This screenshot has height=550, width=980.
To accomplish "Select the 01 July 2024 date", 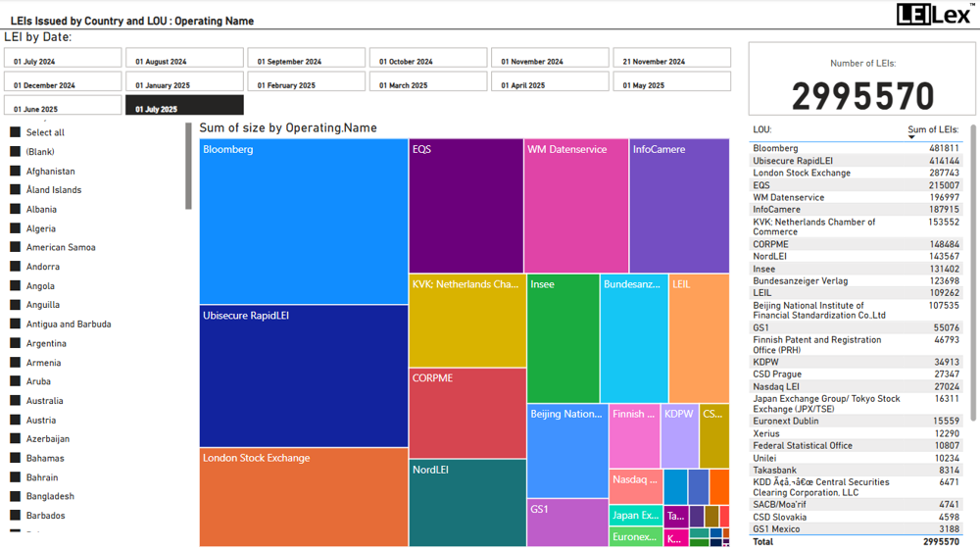I will 63,58.
